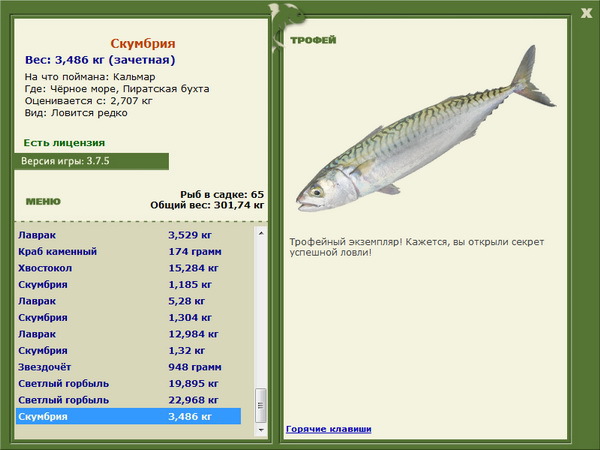Select Звездочёт 948 грамм row
Viewport: 600px width, 450px height.
(x=129, y=367)
